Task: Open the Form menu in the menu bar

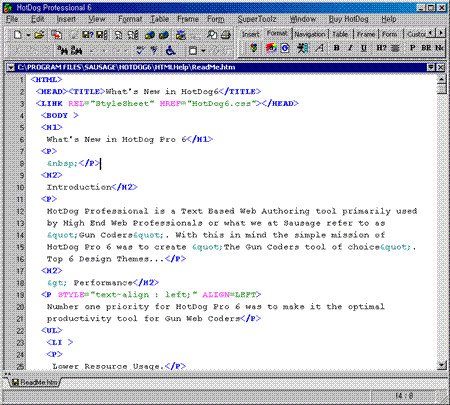Action: [216, 19]
